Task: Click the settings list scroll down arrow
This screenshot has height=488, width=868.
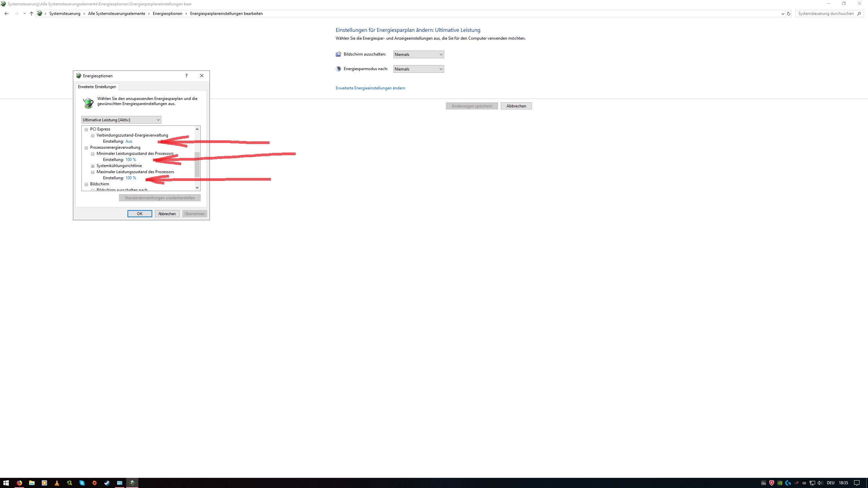Action: [x=197, y=187]
